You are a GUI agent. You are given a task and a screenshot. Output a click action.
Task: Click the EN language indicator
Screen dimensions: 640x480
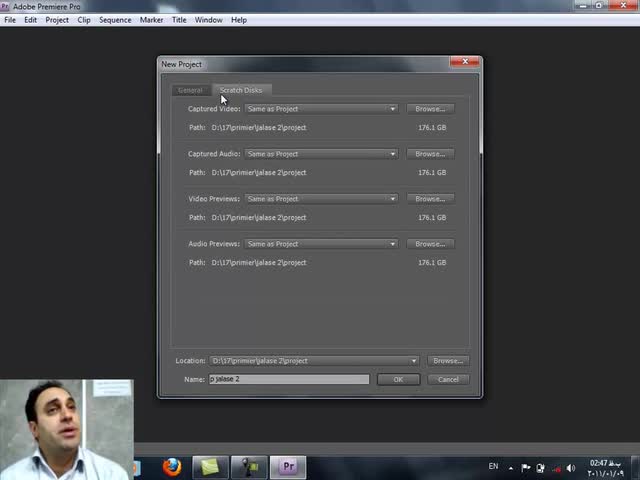(x=493, y=466)
